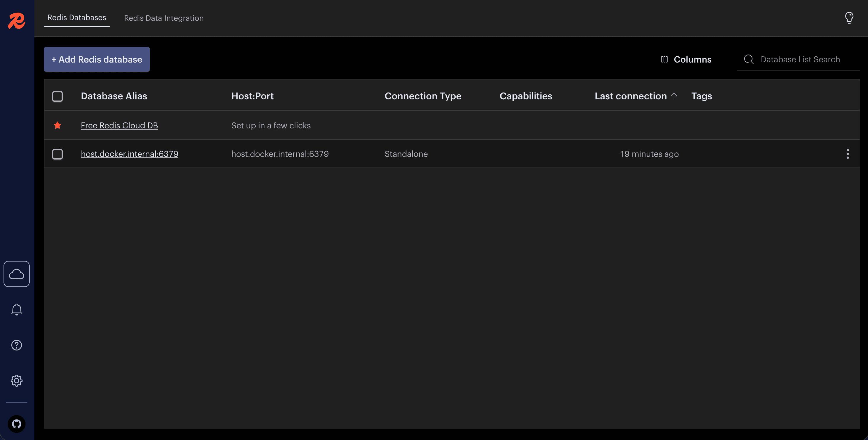The image size is (868, 440).
Task: Open the settings gear icon
Action: pos(17,380)
